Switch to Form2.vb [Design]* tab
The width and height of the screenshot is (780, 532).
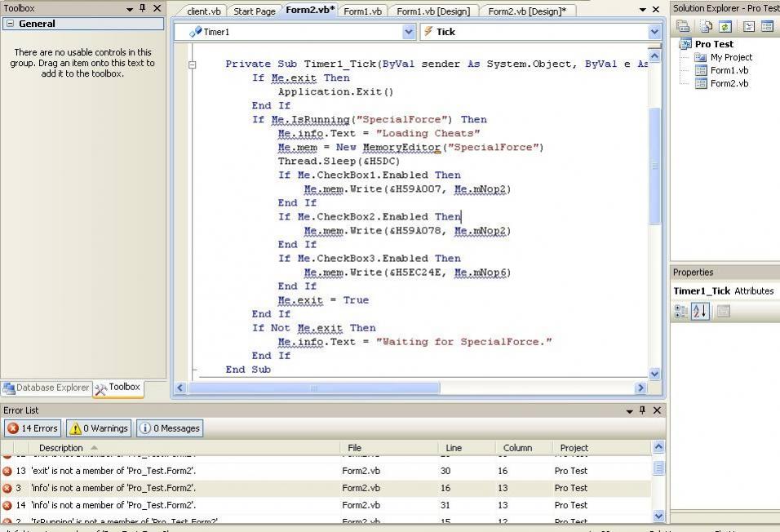[527, 11]
